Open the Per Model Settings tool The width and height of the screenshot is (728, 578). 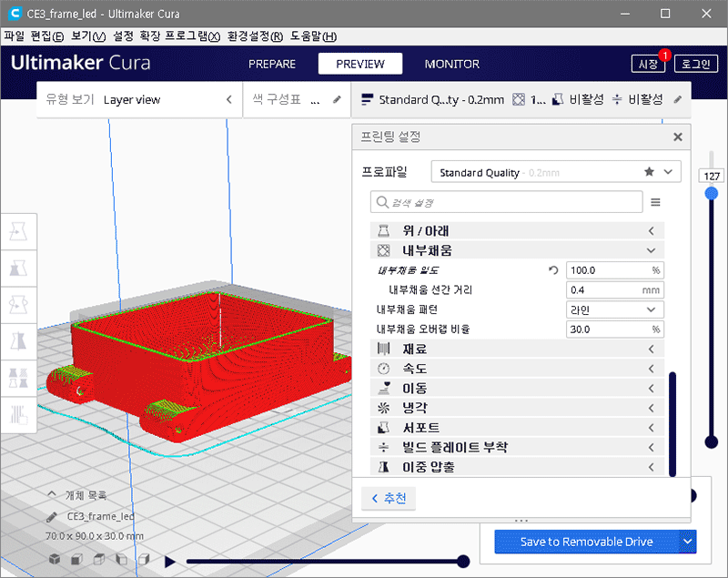coord(18,378)
